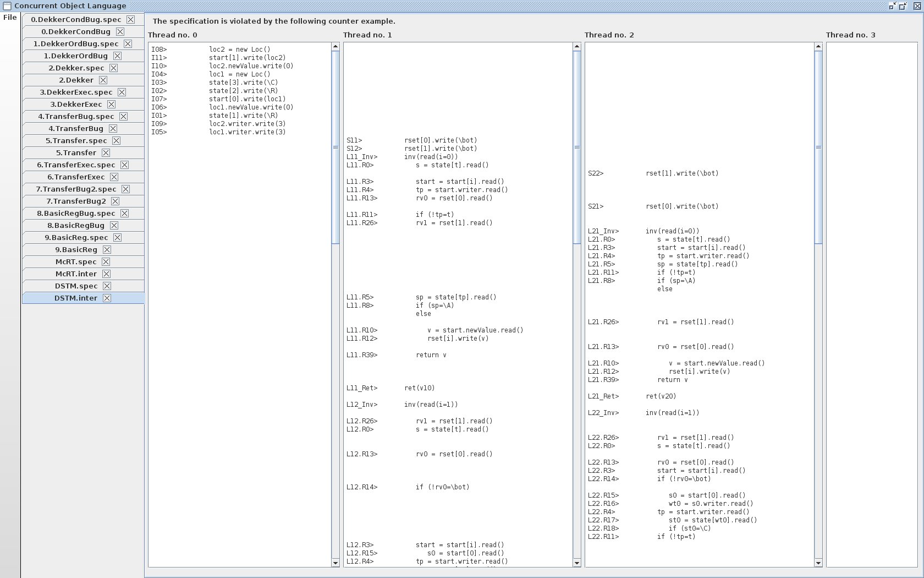The width and height of the screenshot is (924, 578).
Task: Close the 7.TransferBug2 tab
Action: (x=115, y=201)
